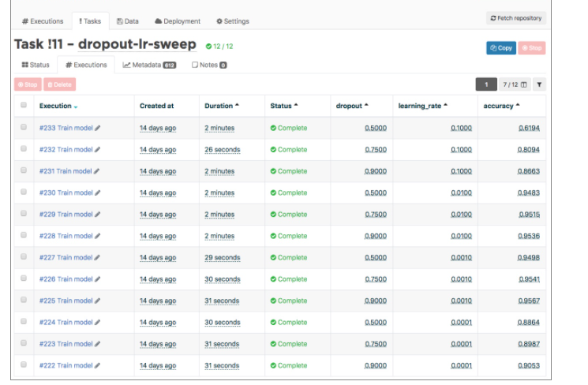Click the Fetch repository refresh button
This screenshot has width=588, height=385.
point(516,18)
